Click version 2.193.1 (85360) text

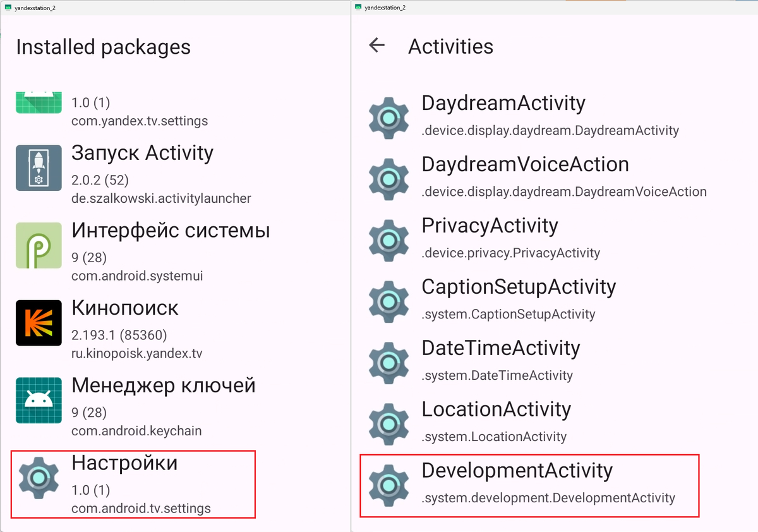tap(119, 335)
